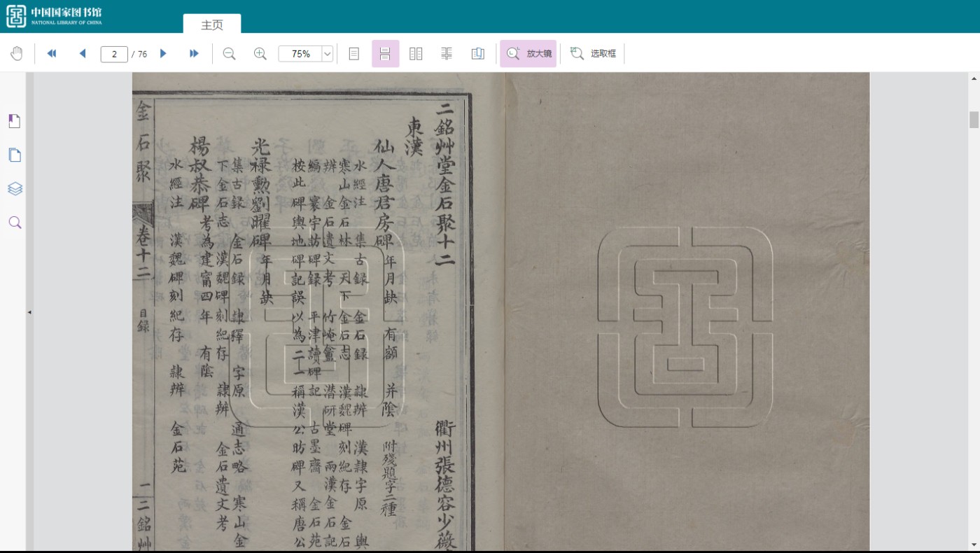Image resolution: width=980 pixels, height=553 pixels.
Task: Expand the collapsed left sidebar arrow
Action: click(x=29, y=312)
